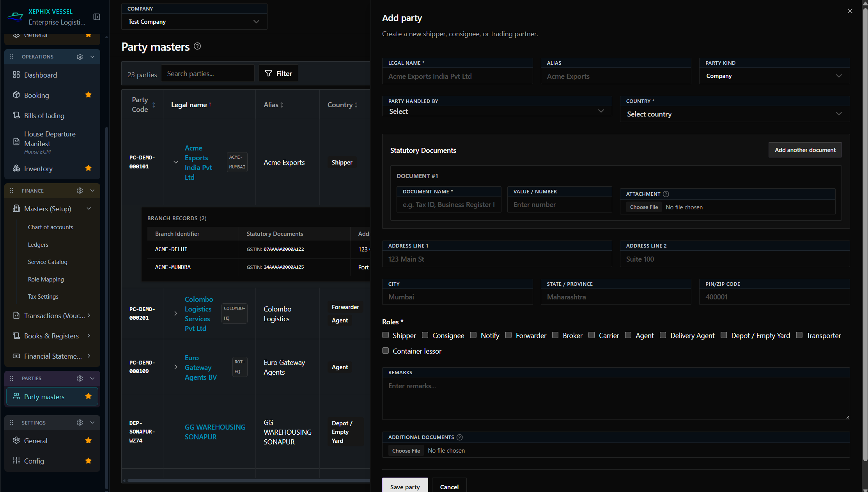Toggle Inventory favorite star
This screenshot has width=868, height=492.
[x=89, y=168]
